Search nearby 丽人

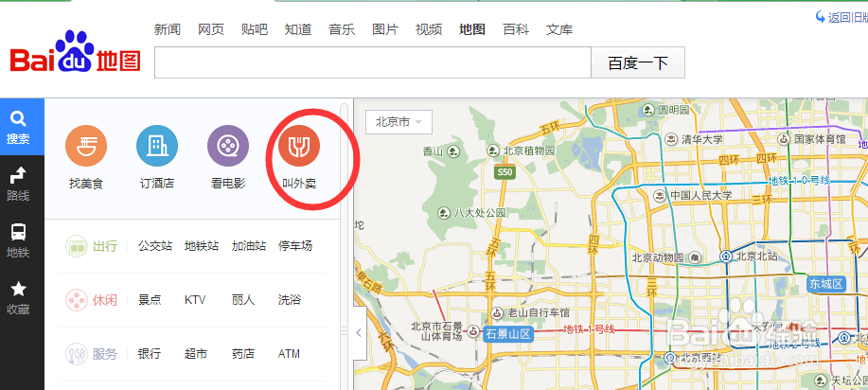click(243, 300)
